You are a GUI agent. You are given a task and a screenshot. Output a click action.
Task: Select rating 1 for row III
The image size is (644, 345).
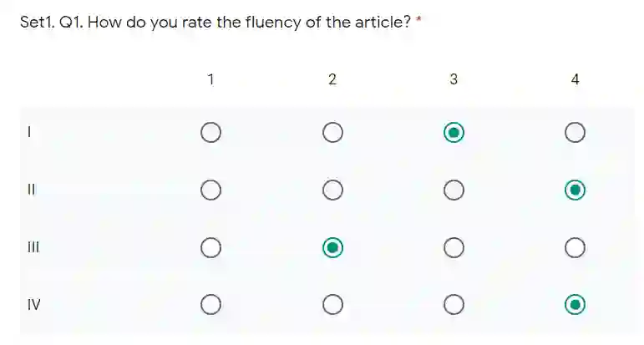pyautogui.click(x=211, y=248)
